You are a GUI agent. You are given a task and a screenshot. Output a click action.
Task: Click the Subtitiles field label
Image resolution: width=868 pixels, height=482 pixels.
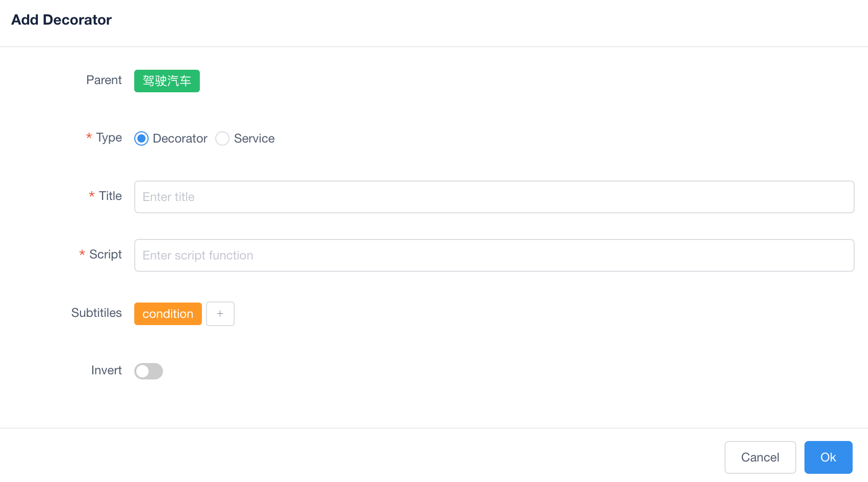tap(96, 313)
